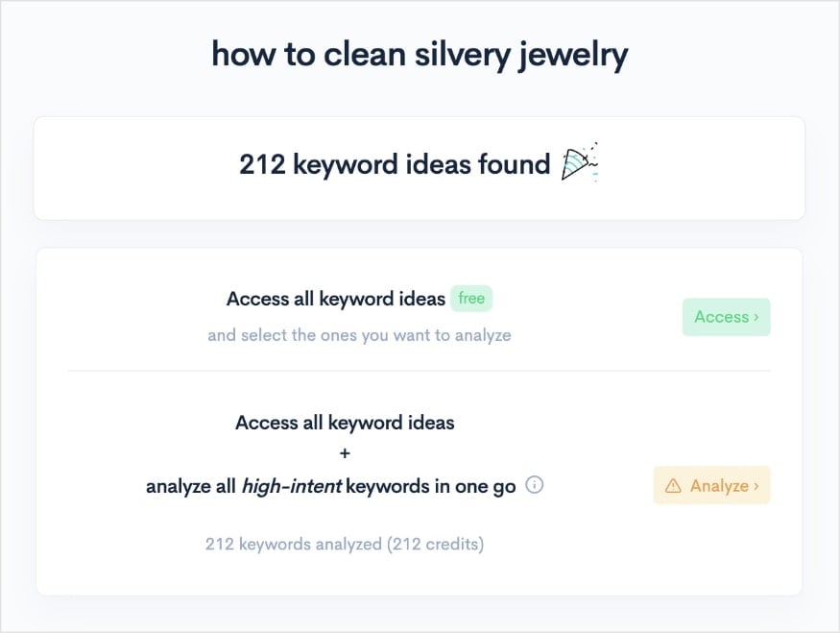
Task: Click the plus sign between the two Analyze lines
Action: pos(345,453)
